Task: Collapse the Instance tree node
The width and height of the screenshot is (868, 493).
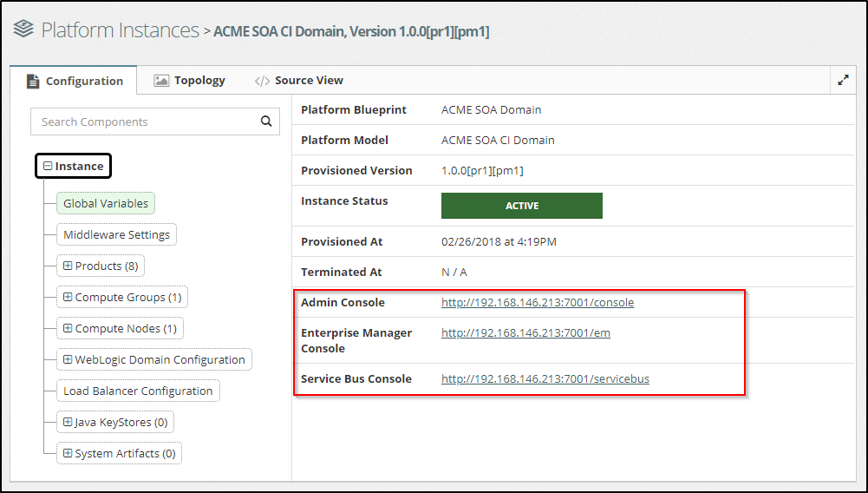Action: [x=49, y=167]
